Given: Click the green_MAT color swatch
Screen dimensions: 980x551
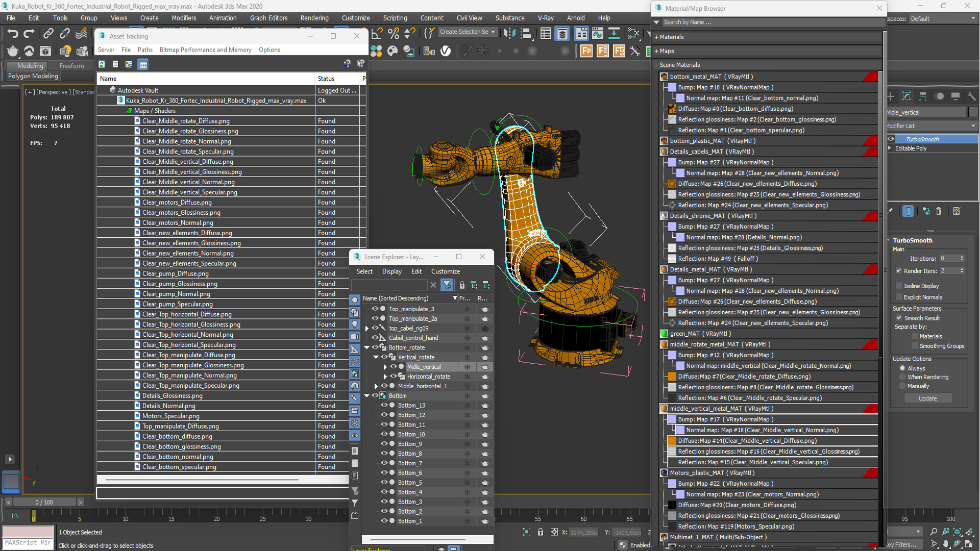Looking at the screenshot, I should pyautogui.click(x=664, y=334).
